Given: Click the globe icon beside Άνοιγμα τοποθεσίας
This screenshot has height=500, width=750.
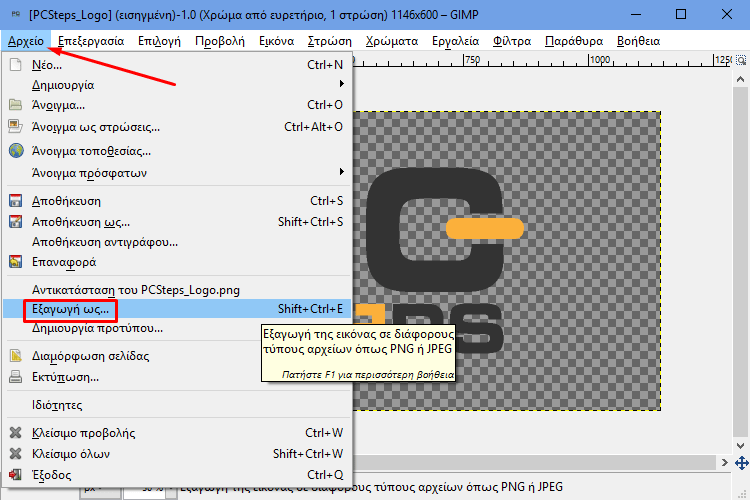Looking at the screenshot, I should tap(16, 151).
